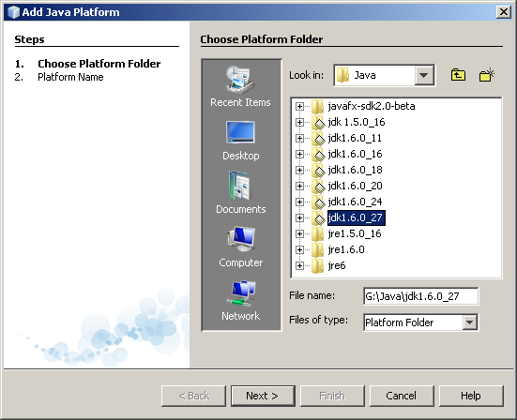Click the jre1.5.0_16 folder icon
Image resolution: width=517 pixels, height=420 pixels.
coord(317,233)
